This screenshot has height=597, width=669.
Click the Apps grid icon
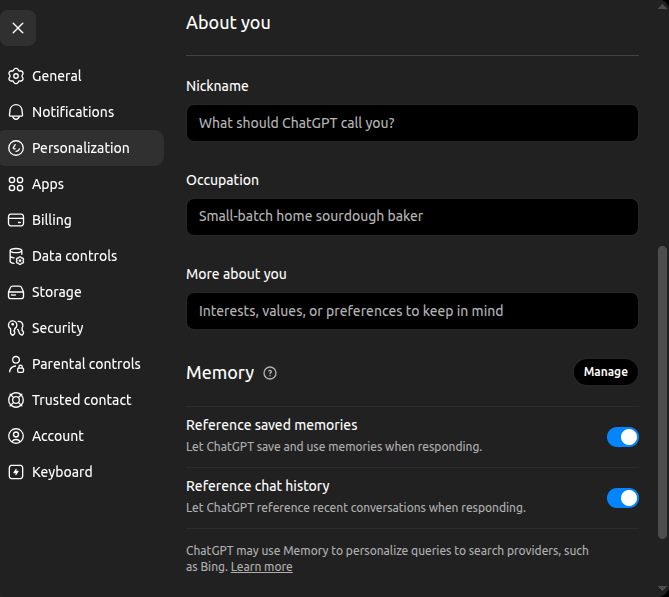(x=16, y=184)
